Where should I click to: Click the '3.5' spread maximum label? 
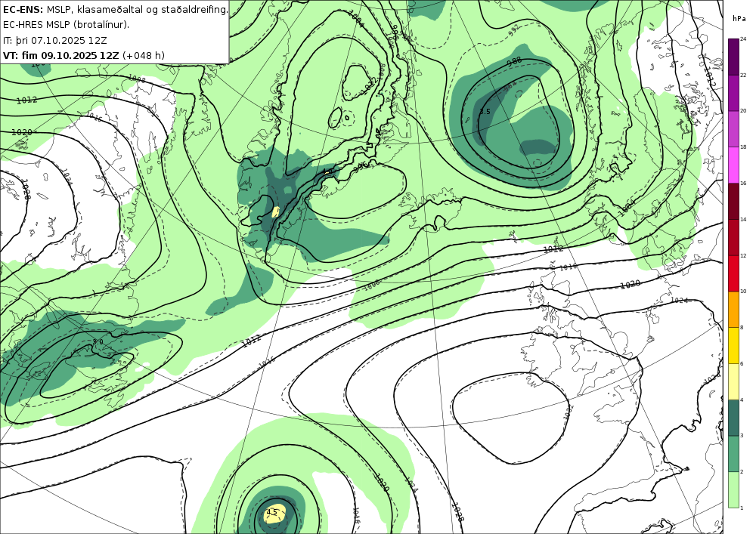(x=485, y=112)
